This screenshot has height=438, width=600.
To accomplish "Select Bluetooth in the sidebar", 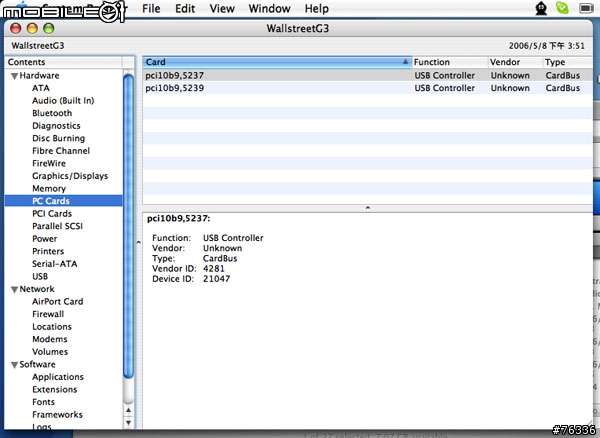I will (52, 113).
